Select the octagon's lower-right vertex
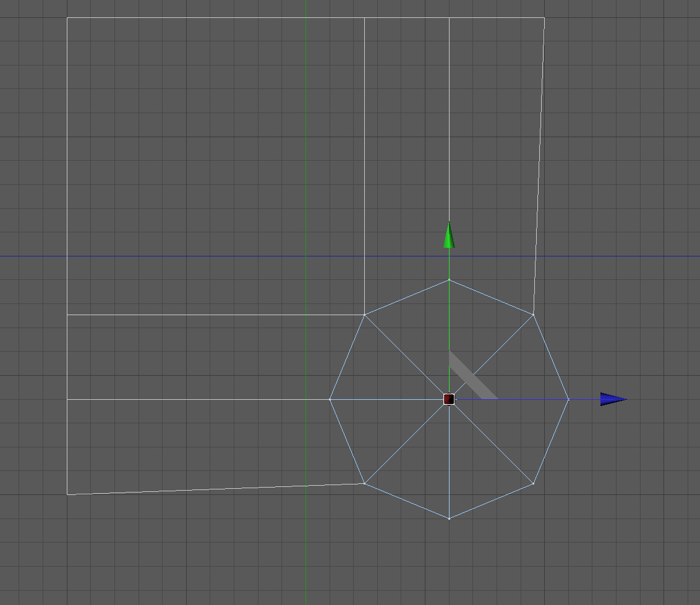This screenshot has height=605, width=700. click(534, 483)
